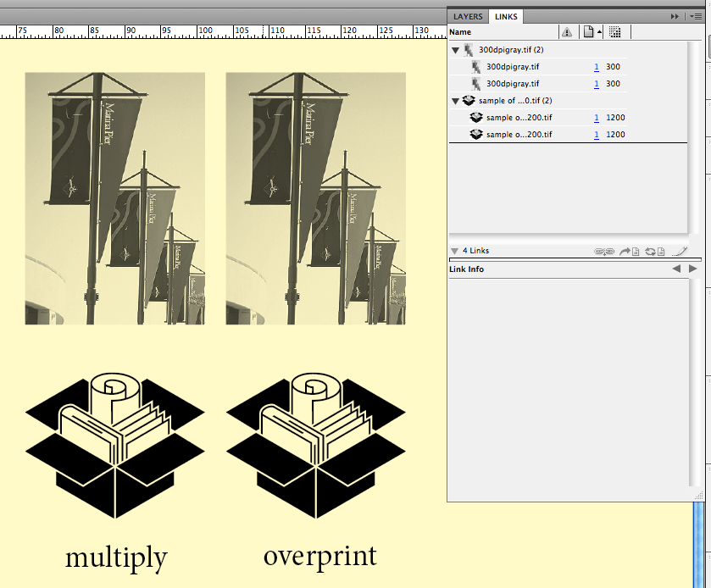Collapse the panel with the double-arrow icon
Image resolution: width=711 pixels, height=588 pixels.
click(x=675, y=17)
